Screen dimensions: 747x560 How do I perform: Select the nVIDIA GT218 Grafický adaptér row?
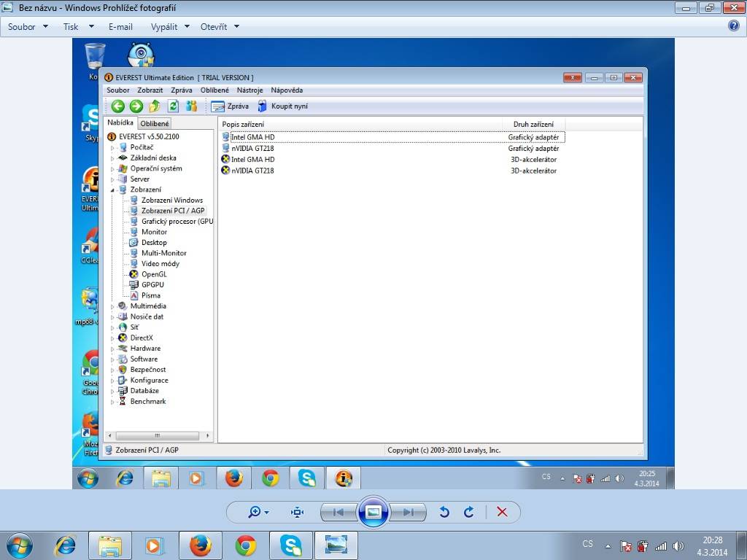coord(393,148)
